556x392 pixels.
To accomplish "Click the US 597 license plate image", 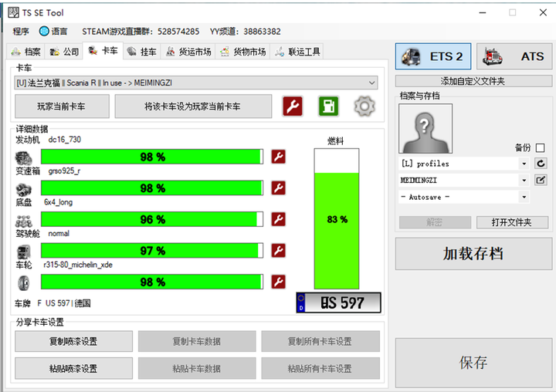I will [x=339, y=302].
